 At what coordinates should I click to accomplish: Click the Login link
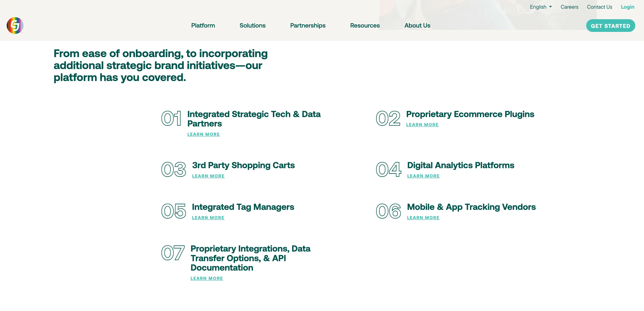pyautogui.click(x=628, y=7)
